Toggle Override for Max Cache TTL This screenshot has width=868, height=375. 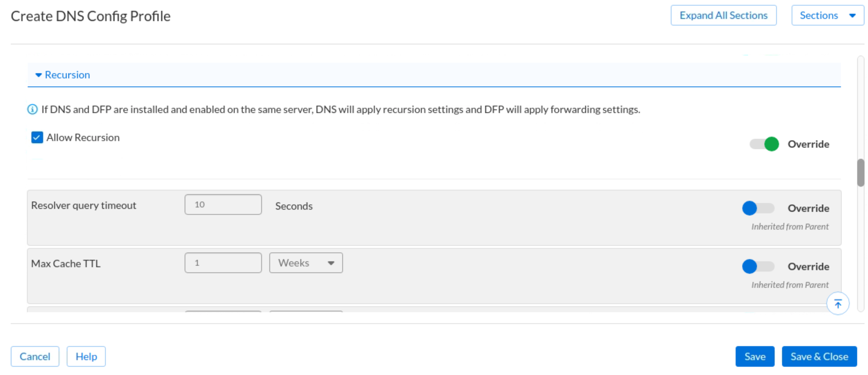tap(758, 266)
